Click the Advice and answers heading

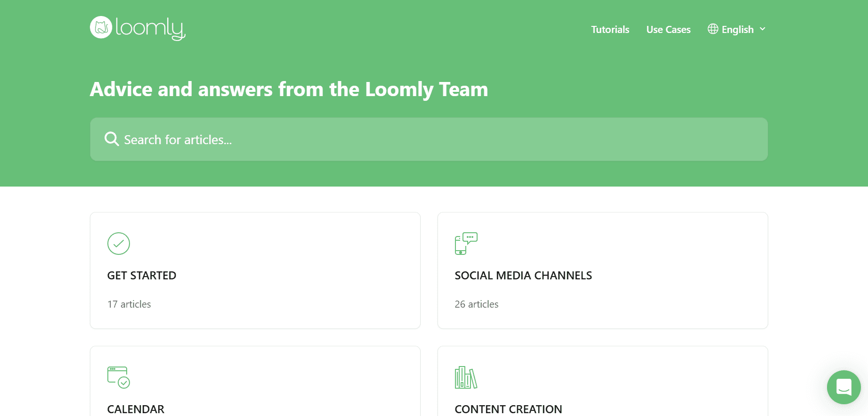pos(289,90)
